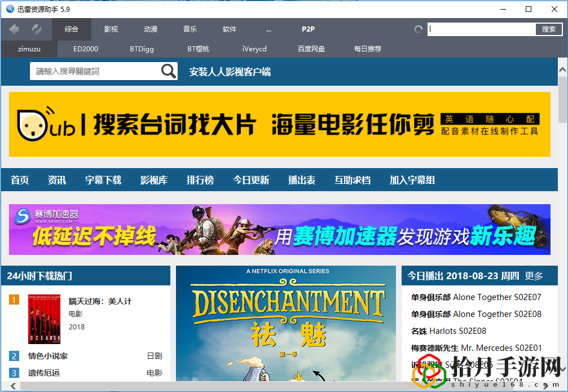This screenshot has height=392, width=568.
Task: Expand the ... more categories item
Action: tap(269, 29)
